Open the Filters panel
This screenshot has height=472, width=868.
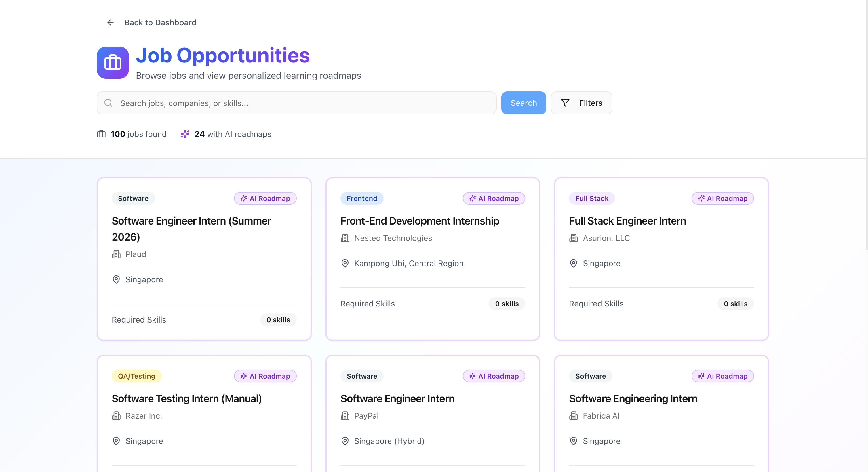[x=581, y=103]
